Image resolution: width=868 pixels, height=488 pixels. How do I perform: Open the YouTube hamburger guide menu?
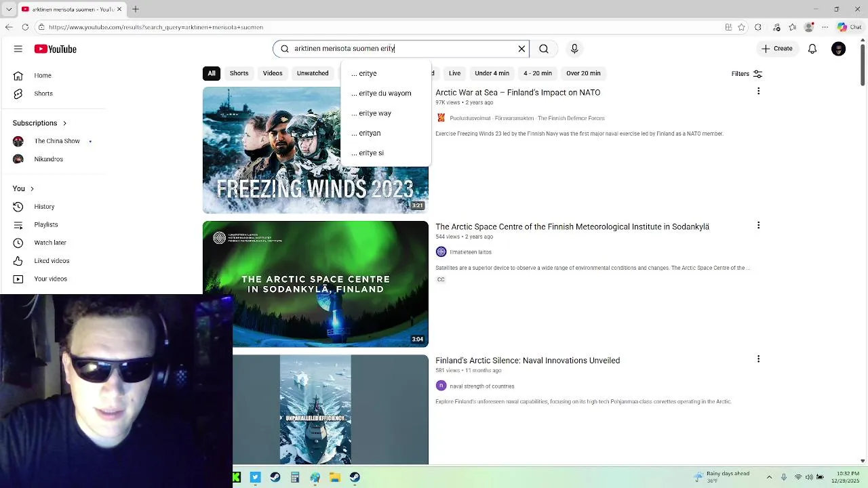[18, 49]
